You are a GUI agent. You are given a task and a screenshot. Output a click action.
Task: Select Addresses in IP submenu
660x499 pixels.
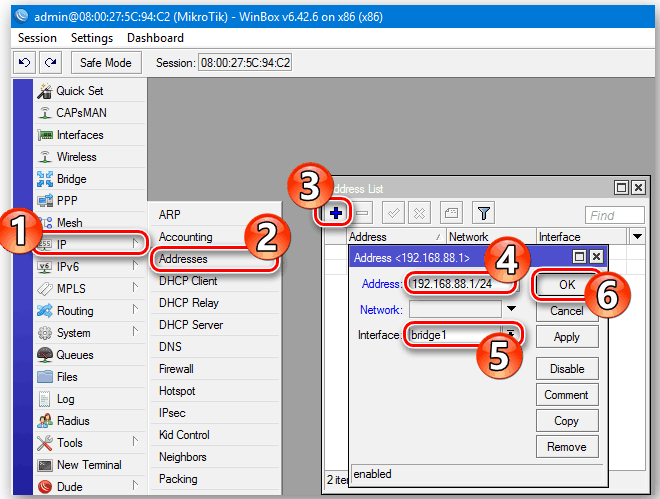(x=215, y=259)
